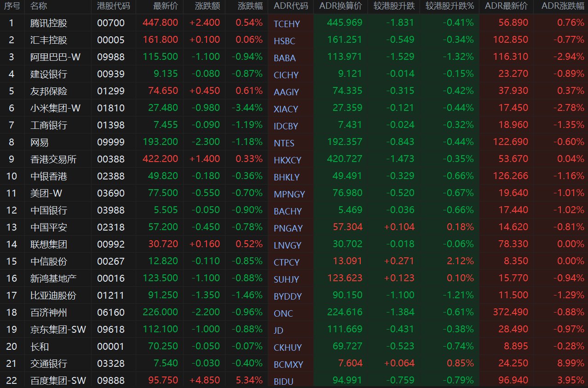The width and height of the screenshot is (588, 388).
Task: Select the 比亚迪股份 stock name
Action: (53, 295)
